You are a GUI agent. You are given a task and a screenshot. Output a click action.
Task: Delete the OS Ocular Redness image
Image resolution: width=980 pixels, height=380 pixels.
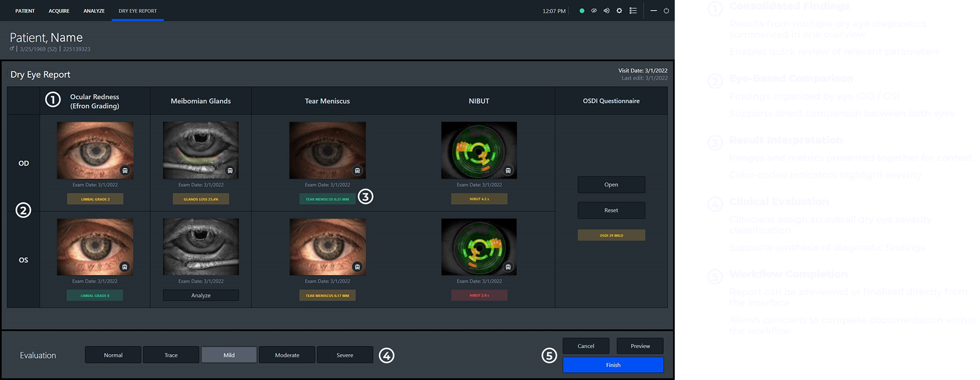125,267
